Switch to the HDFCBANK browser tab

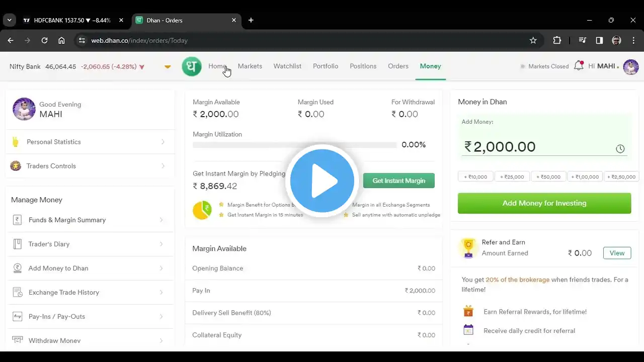point(72,20)
